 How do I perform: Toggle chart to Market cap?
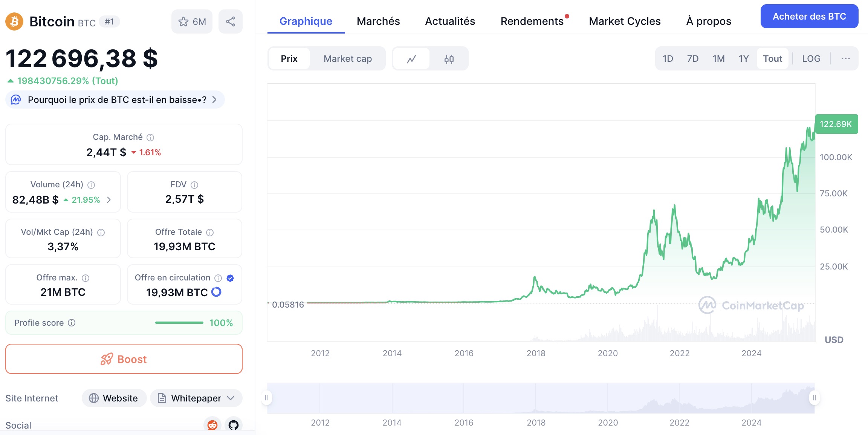(x=347, y=59)
